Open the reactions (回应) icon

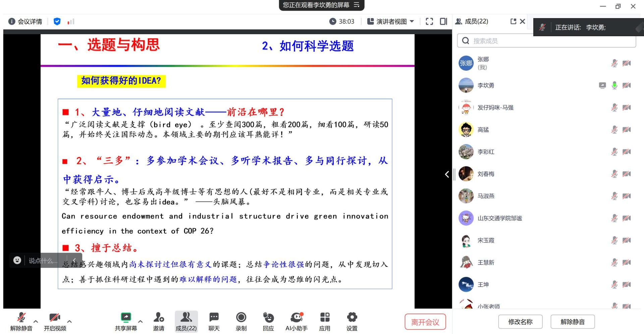[268, 318]
